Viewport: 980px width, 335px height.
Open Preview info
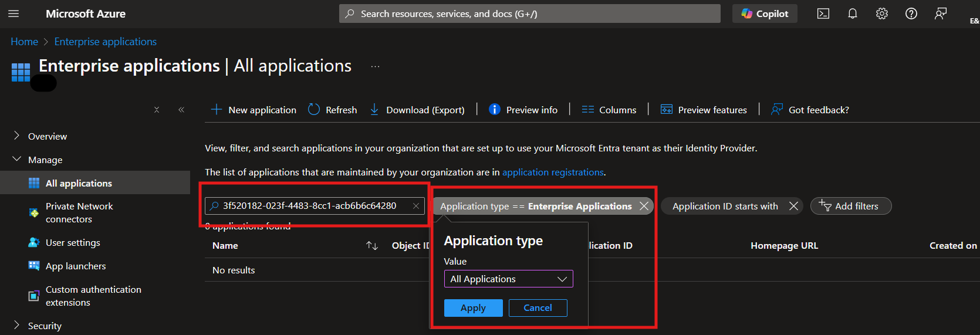pos(523,110)
